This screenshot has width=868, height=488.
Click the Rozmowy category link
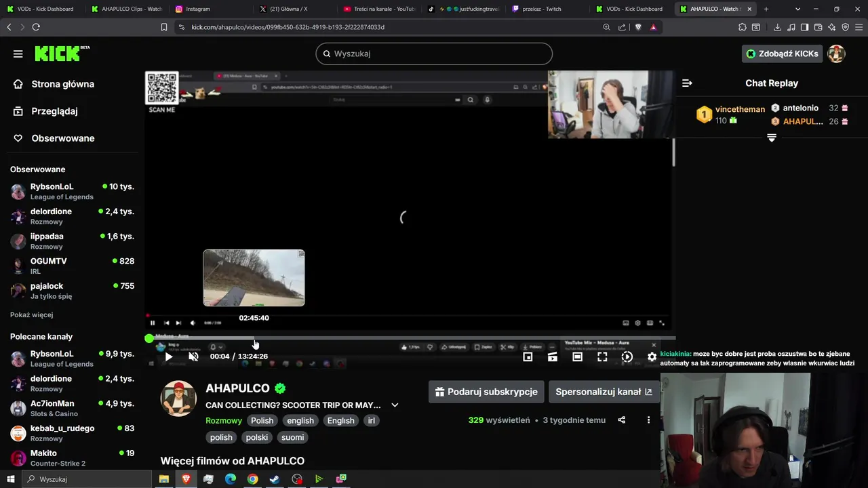[x=224, y=421]
